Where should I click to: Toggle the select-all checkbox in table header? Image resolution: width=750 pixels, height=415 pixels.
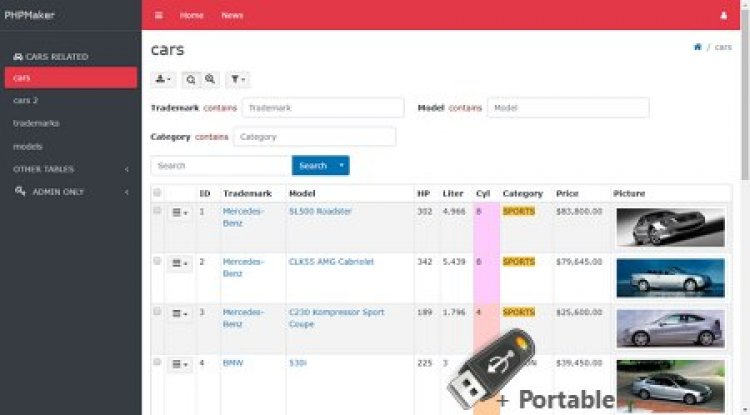click(157, 193)
